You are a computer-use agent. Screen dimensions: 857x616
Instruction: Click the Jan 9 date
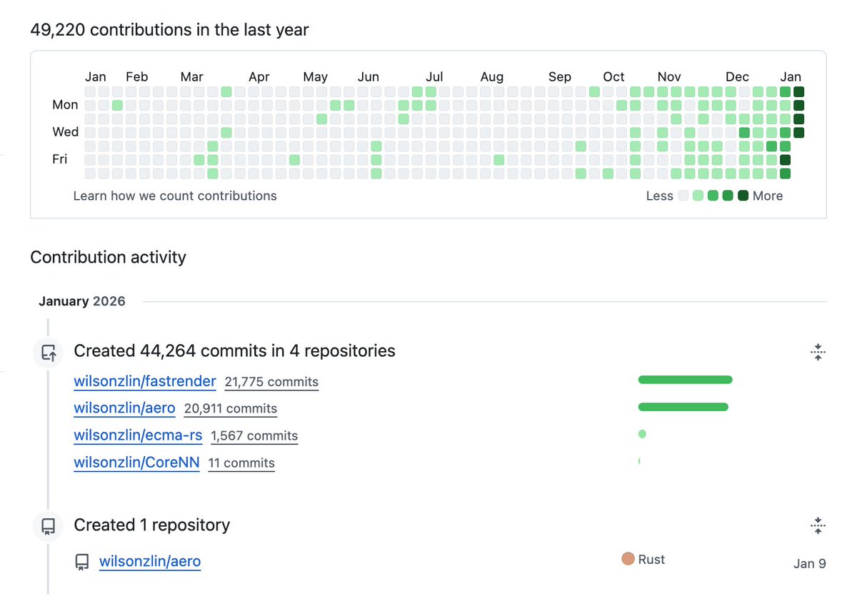click(x=810, y=564)
